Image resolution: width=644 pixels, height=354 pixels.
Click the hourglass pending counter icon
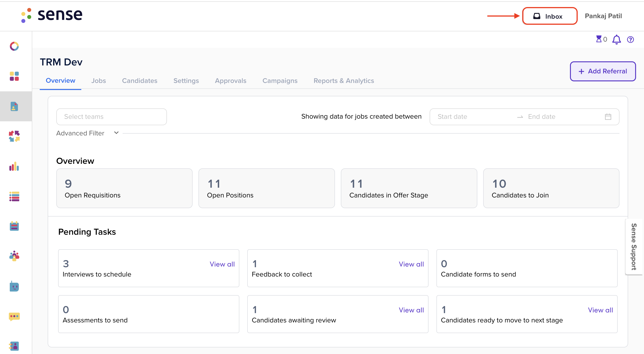599,39
